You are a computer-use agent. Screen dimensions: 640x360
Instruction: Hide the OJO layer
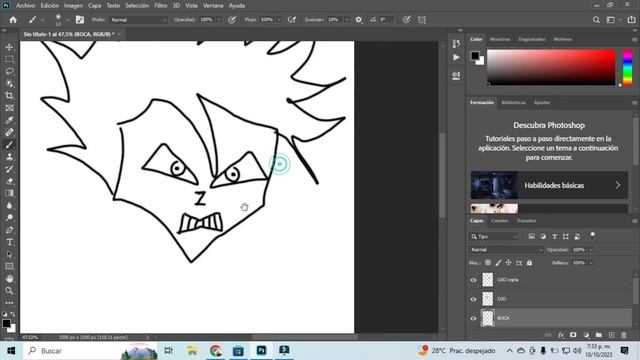pyautogui.click(x=473, y=299)
